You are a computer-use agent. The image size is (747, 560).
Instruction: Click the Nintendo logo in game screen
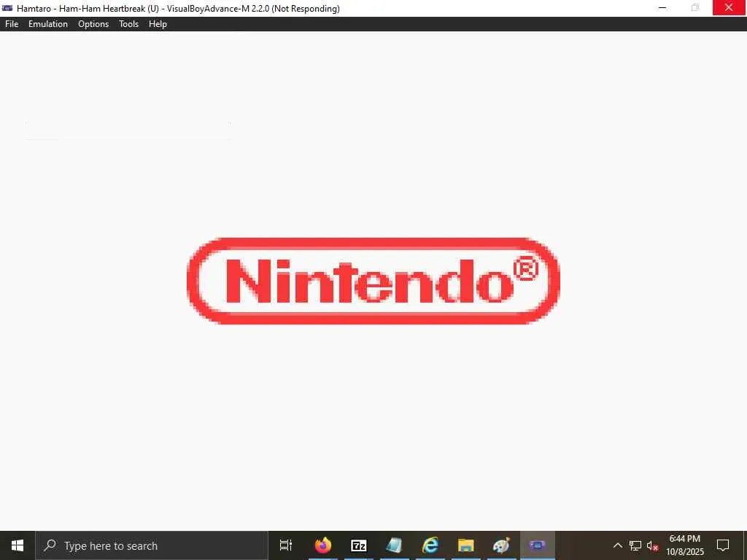click(373, 281)
